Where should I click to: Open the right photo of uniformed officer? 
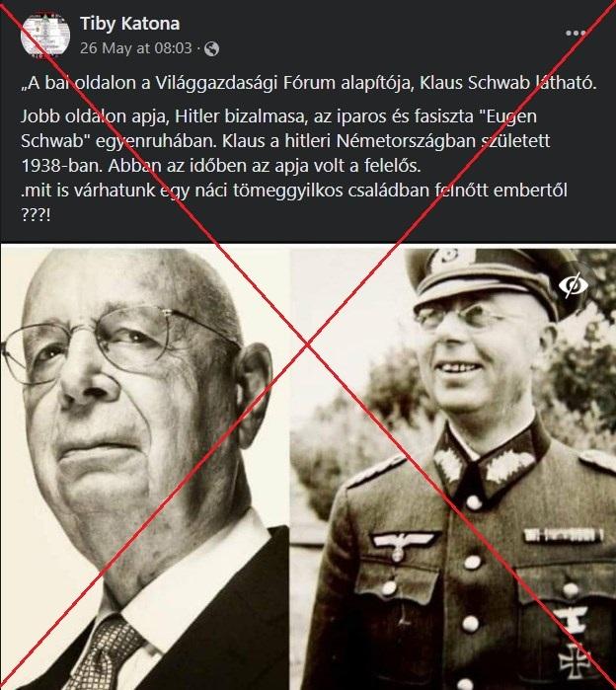pos(453,467)
